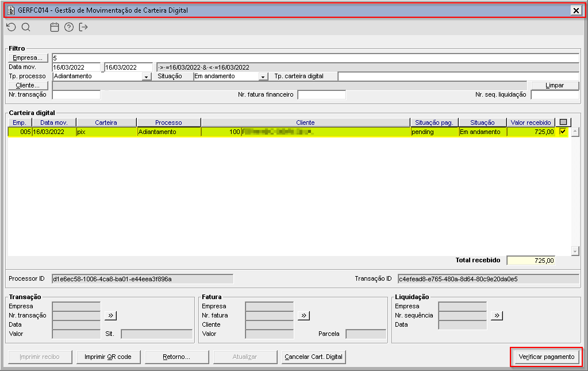588x371 pixels.
Task: Click the Fatura details arrow button
Action: (x=303, y=315)
